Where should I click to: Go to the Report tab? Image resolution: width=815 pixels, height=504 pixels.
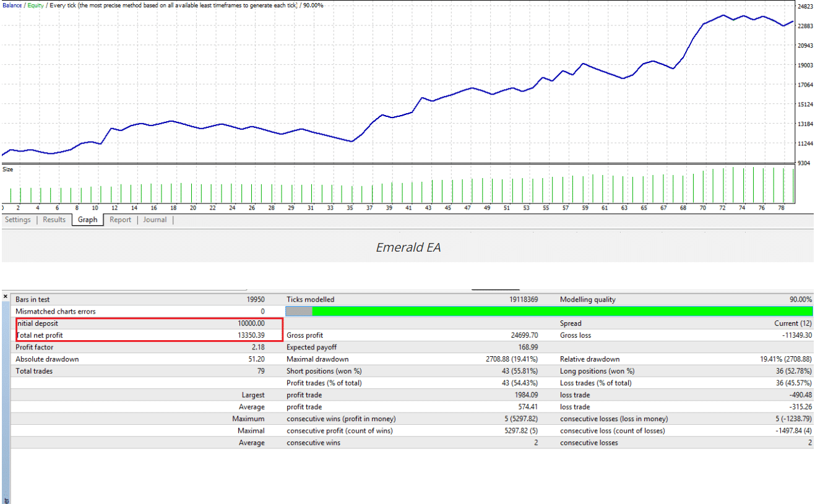coord(121,220)
